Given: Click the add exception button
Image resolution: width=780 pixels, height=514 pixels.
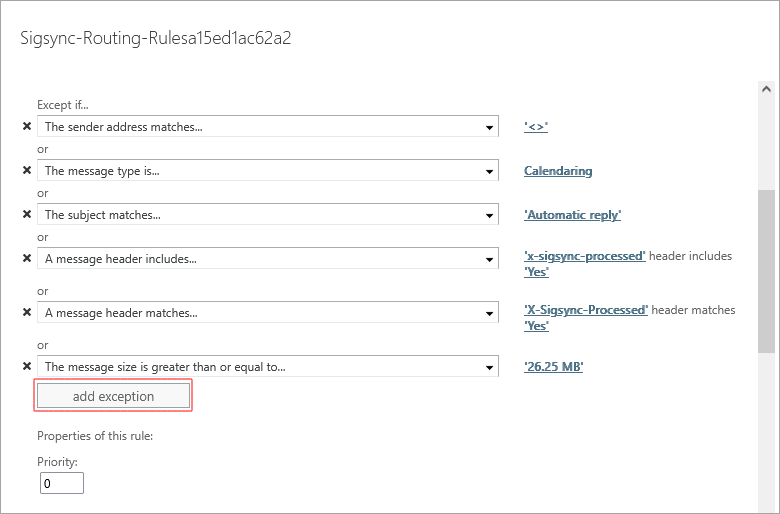Looking at the screenshot, I should tap(113, 396).
